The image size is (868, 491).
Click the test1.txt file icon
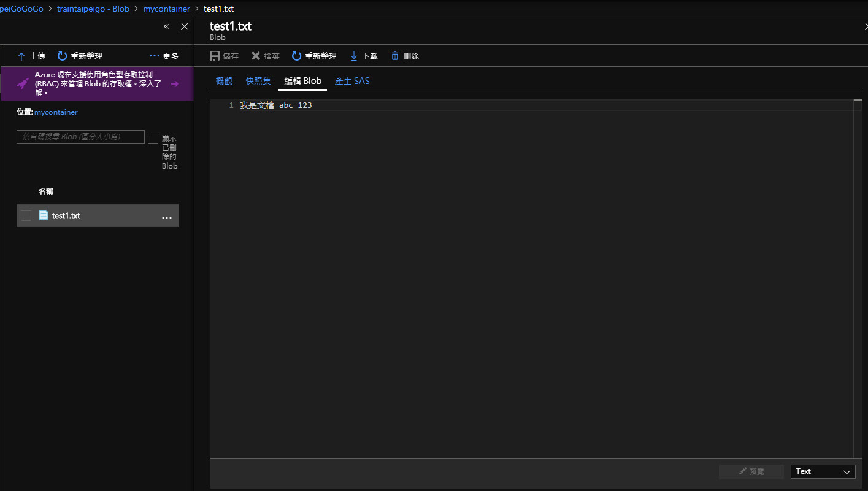point(44,215)
